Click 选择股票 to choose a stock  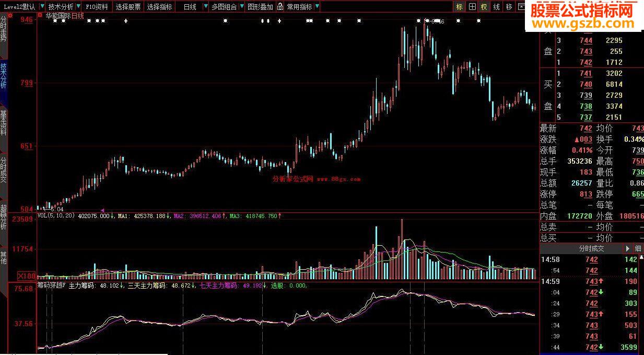click(128, 7)
